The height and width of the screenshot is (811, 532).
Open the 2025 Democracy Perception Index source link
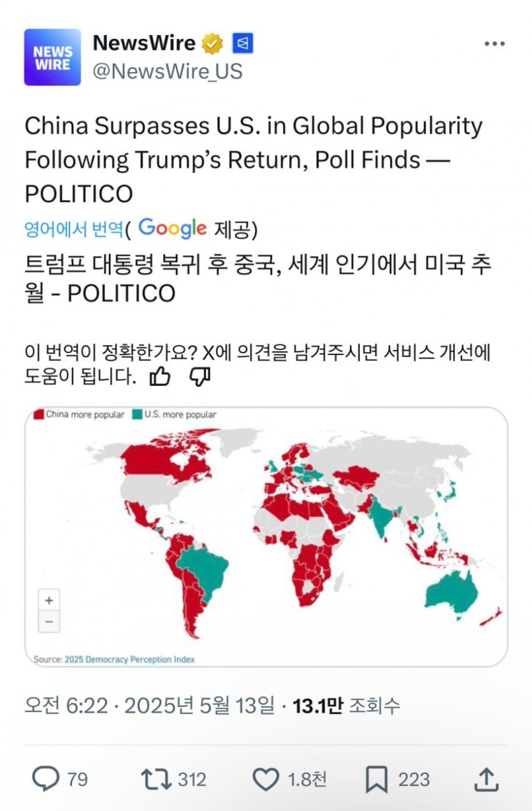129,659
